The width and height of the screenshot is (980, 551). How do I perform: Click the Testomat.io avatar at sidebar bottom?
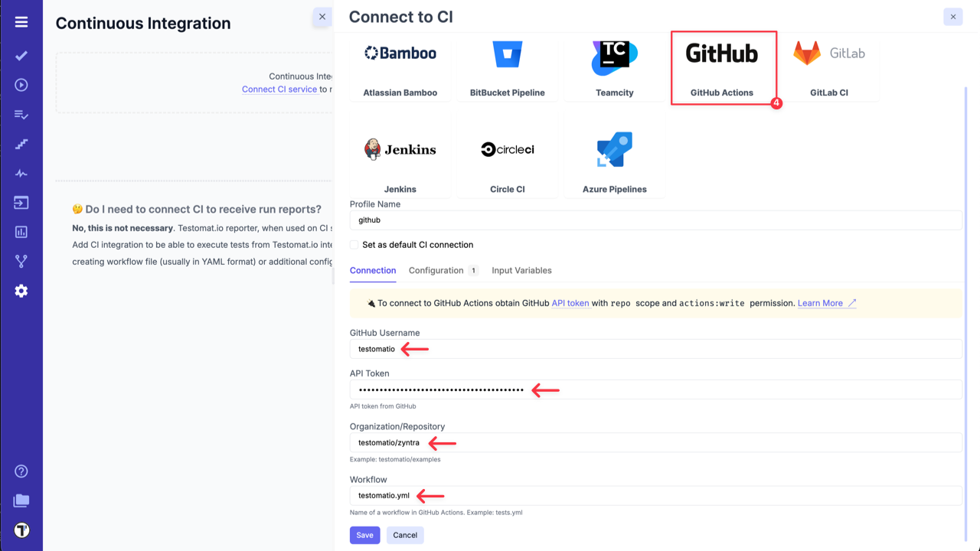tap(21, 530)
